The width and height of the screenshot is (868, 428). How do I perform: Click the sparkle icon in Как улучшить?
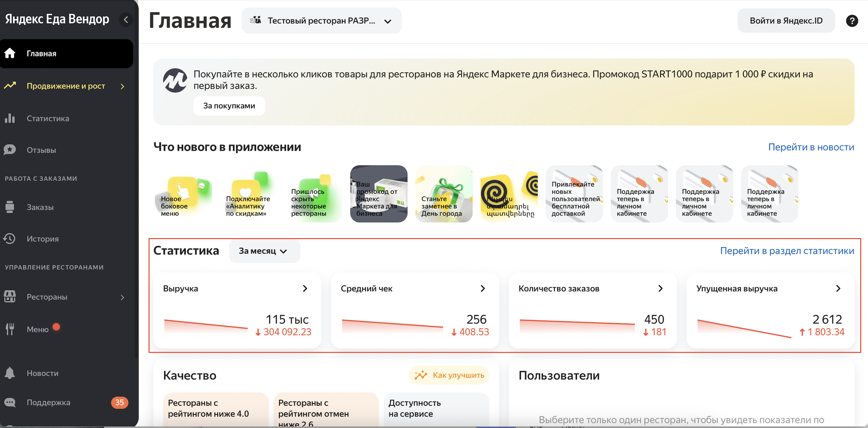[x=420, y=375]
